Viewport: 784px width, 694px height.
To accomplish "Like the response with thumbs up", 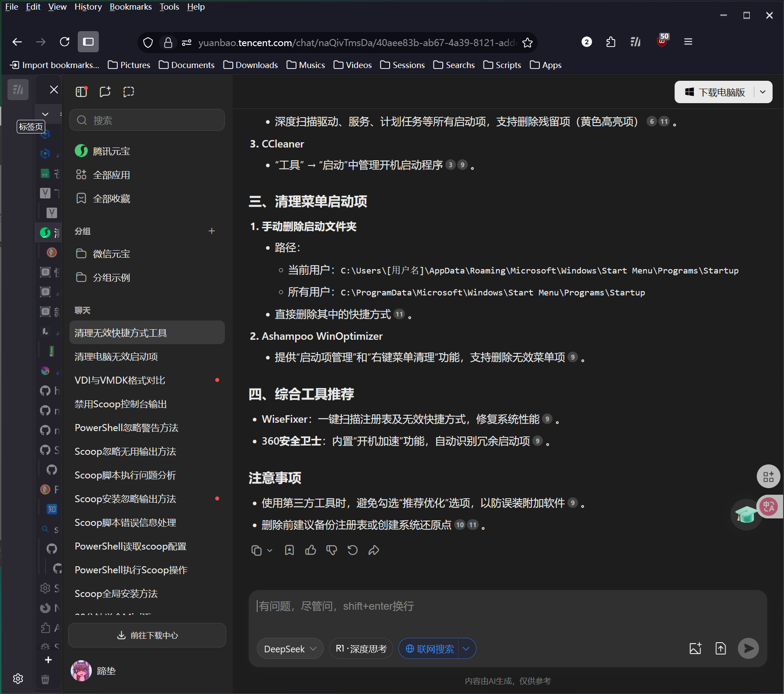I will tap(311, 550).
